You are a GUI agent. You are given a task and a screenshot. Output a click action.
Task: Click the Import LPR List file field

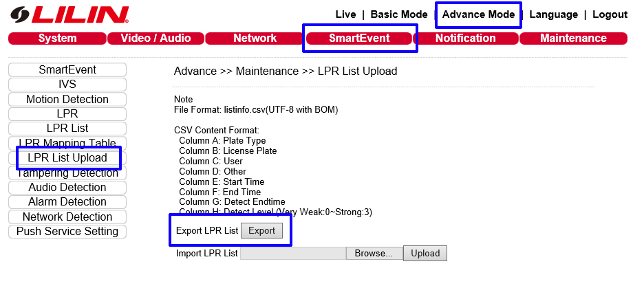(x=292, y=253)
